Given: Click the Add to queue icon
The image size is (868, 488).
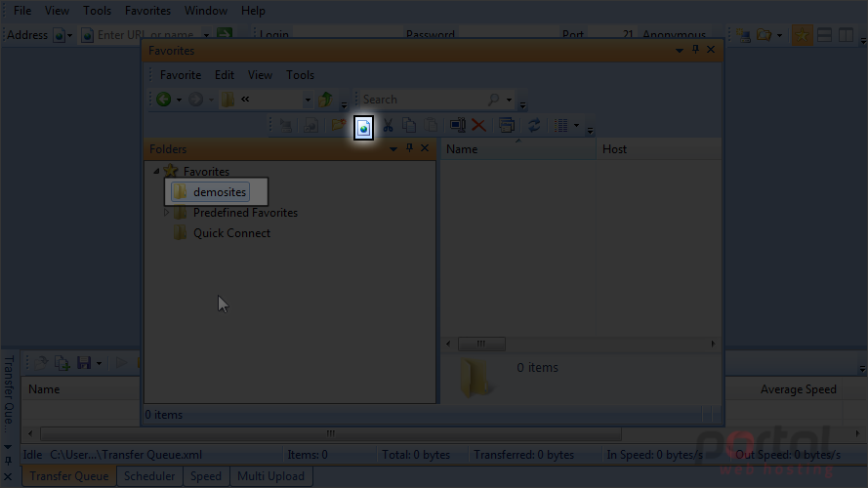Looking at the screenshot, I should coord(62,363).
